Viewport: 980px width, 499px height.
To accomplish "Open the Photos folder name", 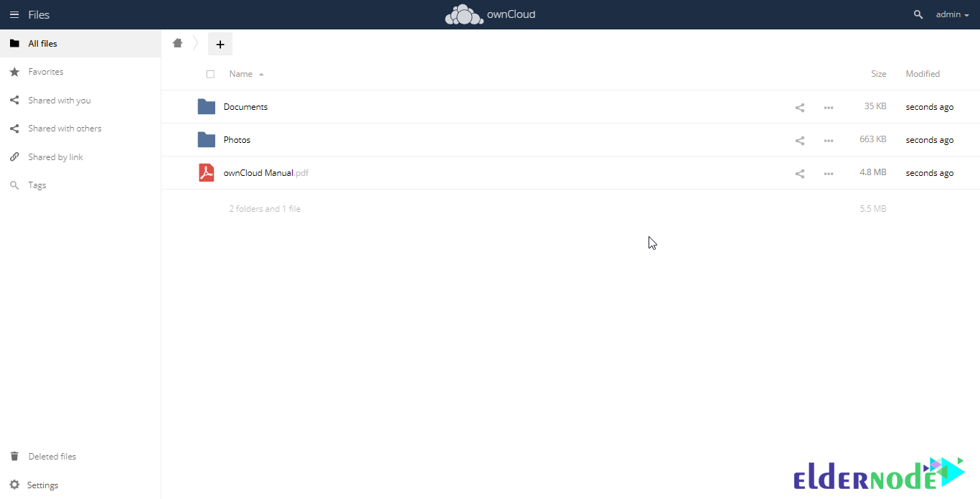I will [x=237, y=140].
